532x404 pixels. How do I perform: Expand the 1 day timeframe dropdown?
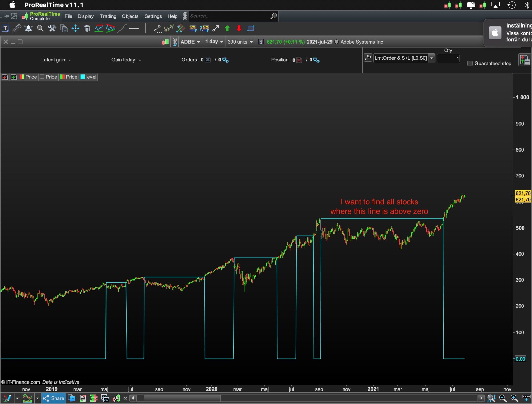pos(214,42)
